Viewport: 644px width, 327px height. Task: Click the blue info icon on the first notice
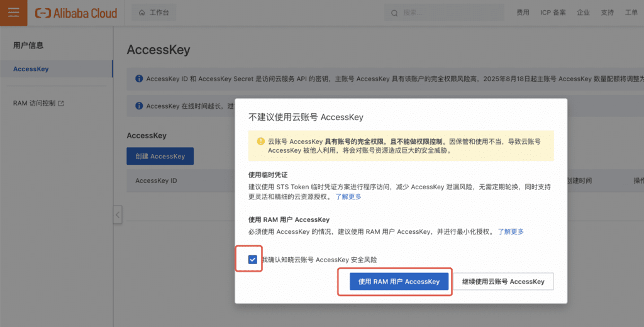pyautogui.click(x=139, y=79)
